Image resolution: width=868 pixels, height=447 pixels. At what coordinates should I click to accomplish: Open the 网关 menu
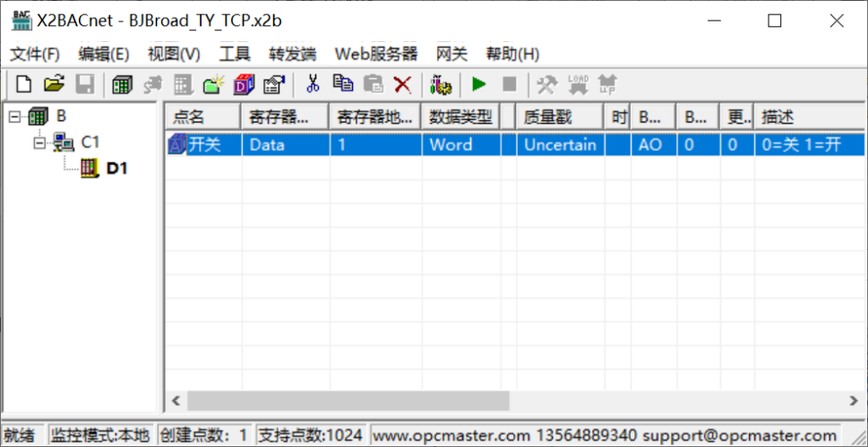tap(451, 55)
